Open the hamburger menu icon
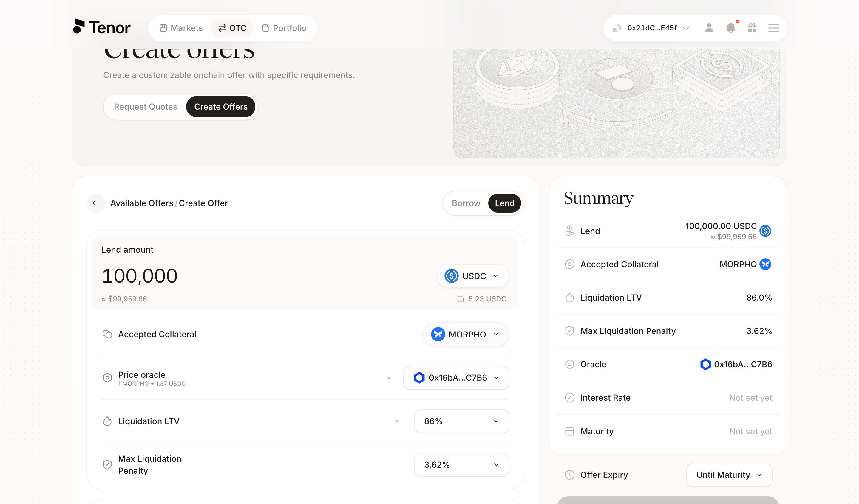 pos(773,28)
